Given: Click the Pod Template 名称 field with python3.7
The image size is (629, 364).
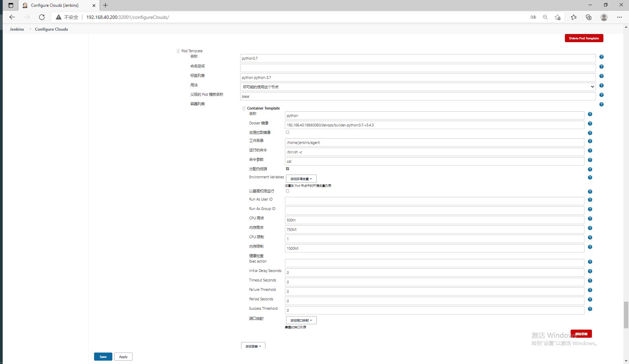Looking at the screenshot, I should click(x=418, y=58).
